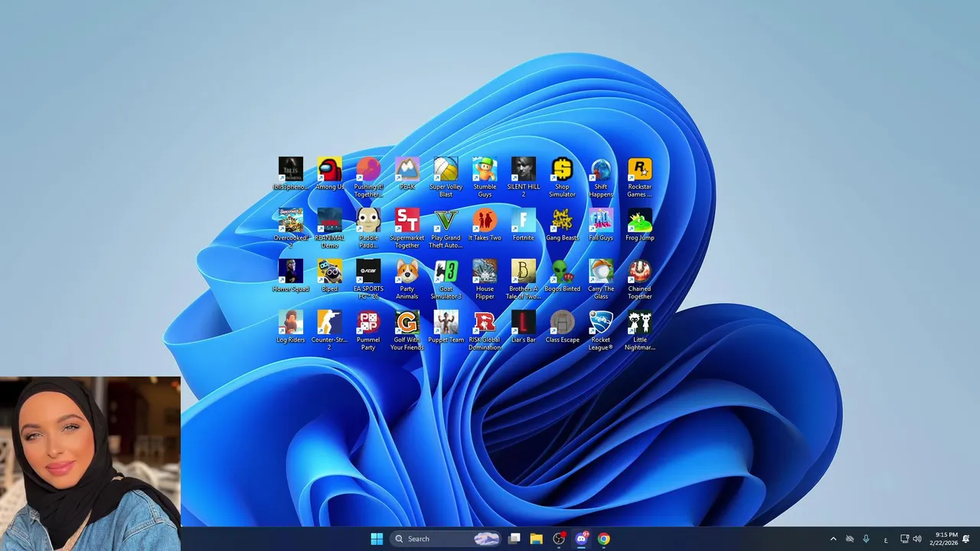Open the Shop Simulator icon
This screenshot has width=980, height=551.
pyautogui.click(x=562, y=178)
